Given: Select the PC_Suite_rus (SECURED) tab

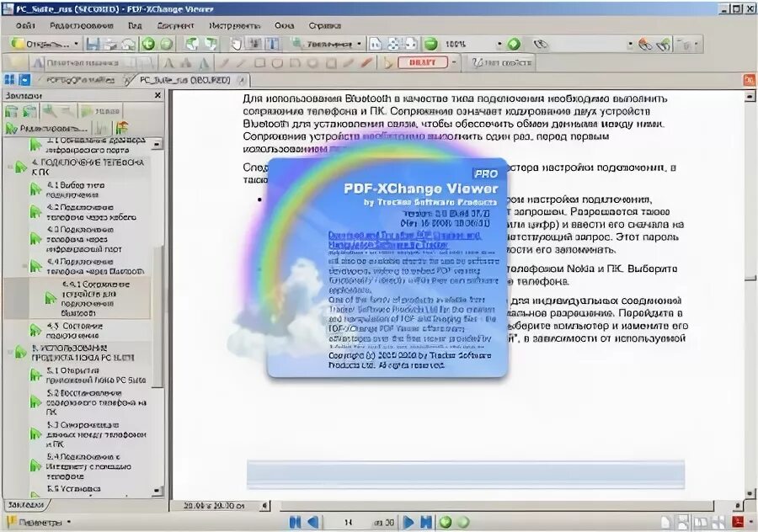Looking at the screenshot, I should [185, 80].
